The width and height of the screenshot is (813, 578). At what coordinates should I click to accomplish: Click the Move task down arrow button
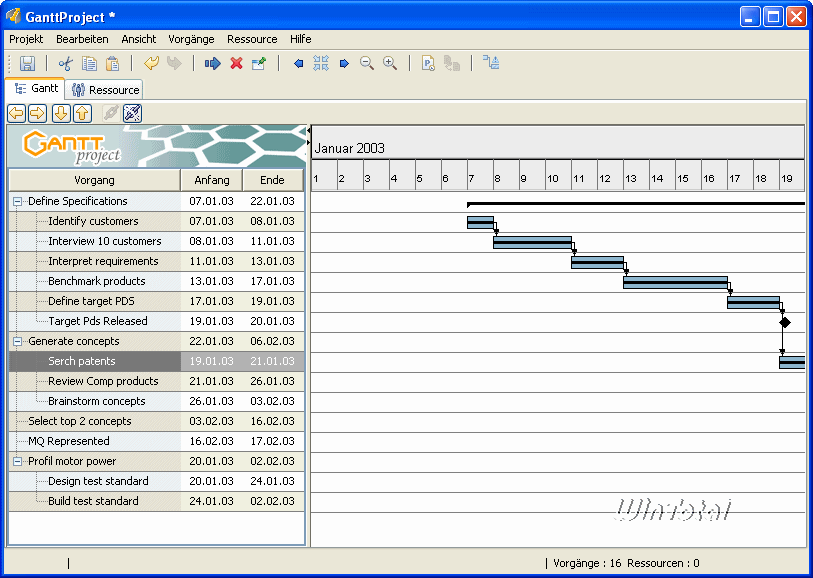pos(60,113)
